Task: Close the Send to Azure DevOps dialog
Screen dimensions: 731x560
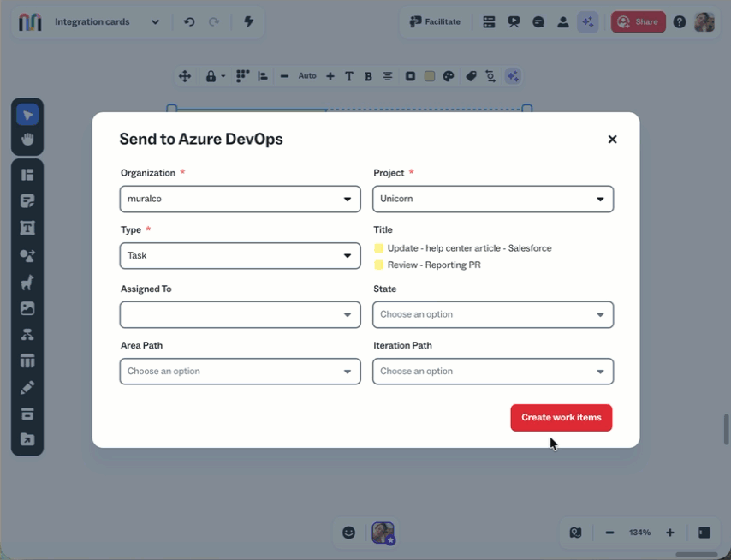Action: click(x=612, y=140)
